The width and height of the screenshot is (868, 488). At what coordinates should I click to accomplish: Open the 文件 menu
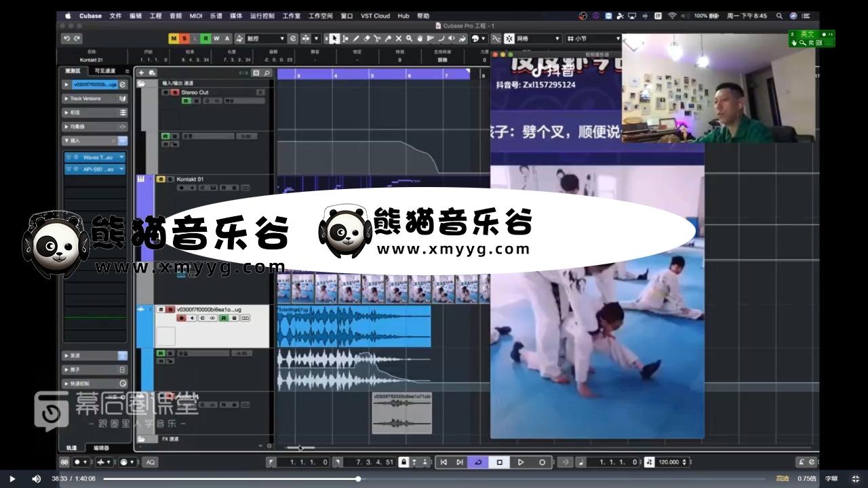click(115, 16)
